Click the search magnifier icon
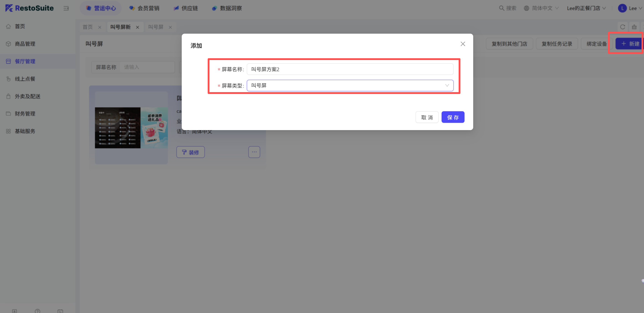 [x=501, y=8]
